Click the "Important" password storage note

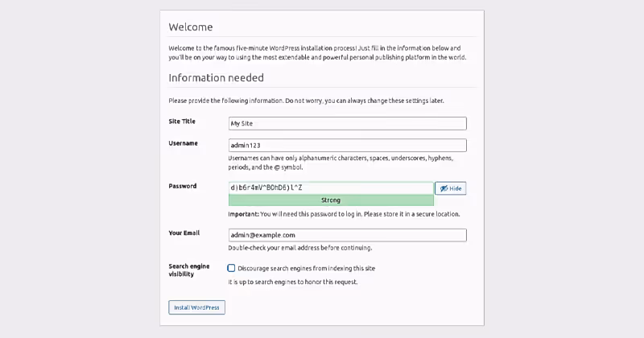344,214
